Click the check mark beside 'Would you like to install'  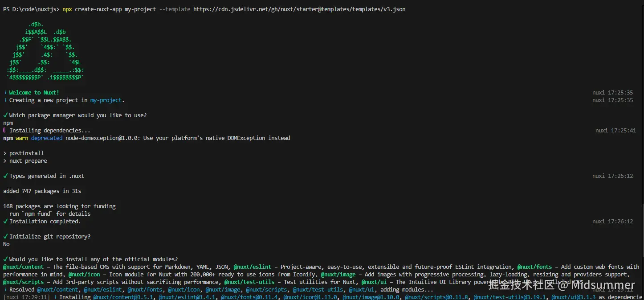pyautogui.click(x=5, y=259)
